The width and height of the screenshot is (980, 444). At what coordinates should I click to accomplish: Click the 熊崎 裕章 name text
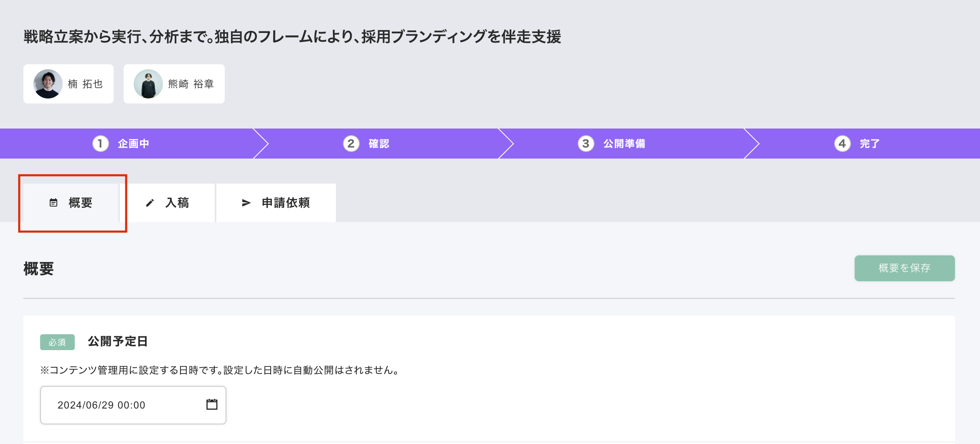click(x=191, y=84)
